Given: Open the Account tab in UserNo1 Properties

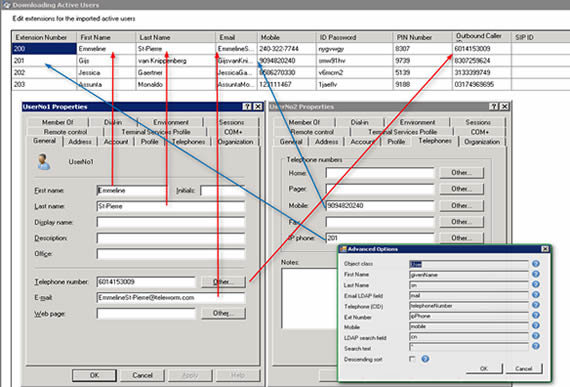Looking at the screenshot, I should click(116, 142).
